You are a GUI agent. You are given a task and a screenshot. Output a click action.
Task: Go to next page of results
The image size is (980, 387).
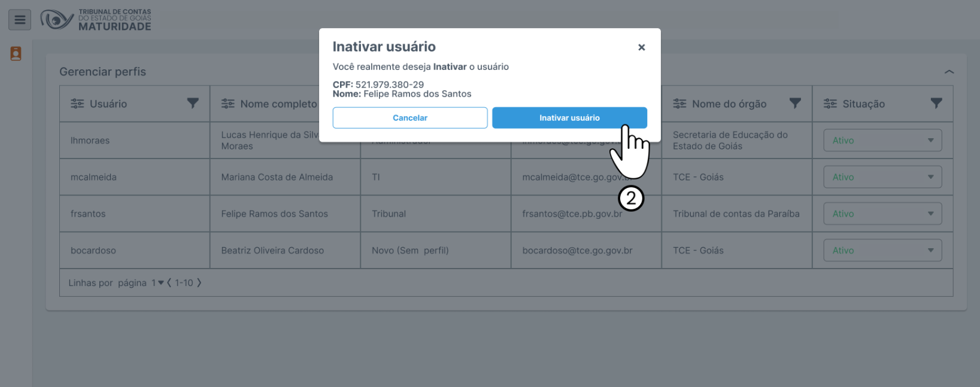(199, 283)
